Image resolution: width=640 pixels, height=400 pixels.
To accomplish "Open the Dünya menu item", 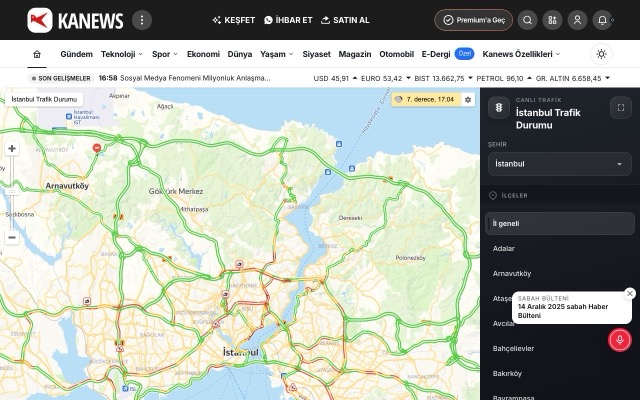I will click(x=240, y=54).
